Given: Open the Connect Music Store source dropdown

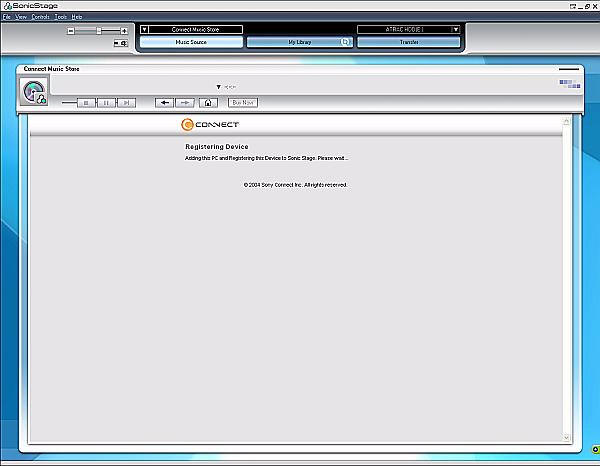Looking at the screenshot, I should [x=144, y=30].
